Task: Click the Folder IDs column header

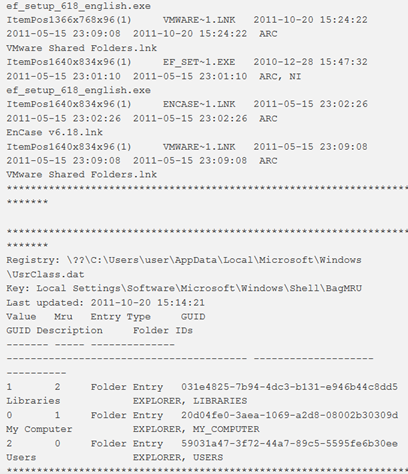Action: pyautogui.click(x=163, y=331)
